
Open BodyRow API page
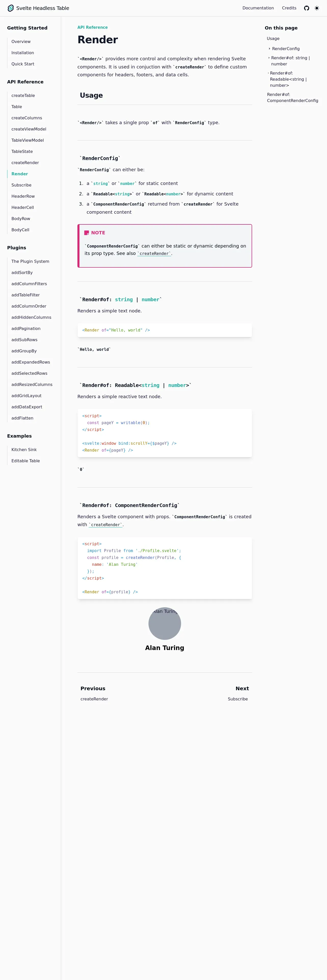click(21, 219)
